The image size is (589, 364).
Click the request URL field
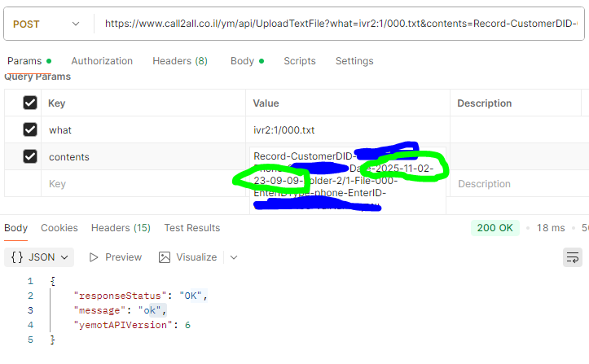342,24
